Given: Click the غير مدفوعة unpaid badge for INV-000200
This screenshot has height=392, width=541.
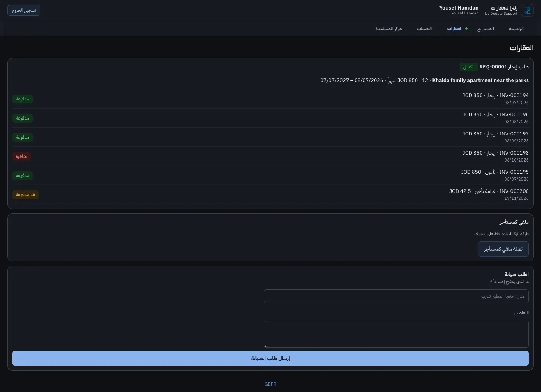Looking at the screenshot, I should tap(25, 195).
